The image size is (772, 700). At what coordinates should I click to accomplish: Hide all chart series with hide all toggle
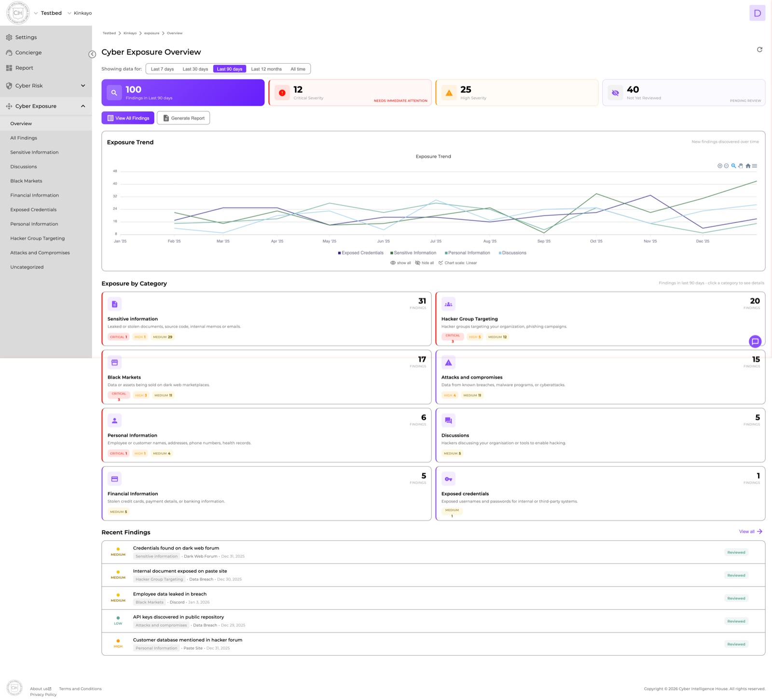tap(424, 262)
